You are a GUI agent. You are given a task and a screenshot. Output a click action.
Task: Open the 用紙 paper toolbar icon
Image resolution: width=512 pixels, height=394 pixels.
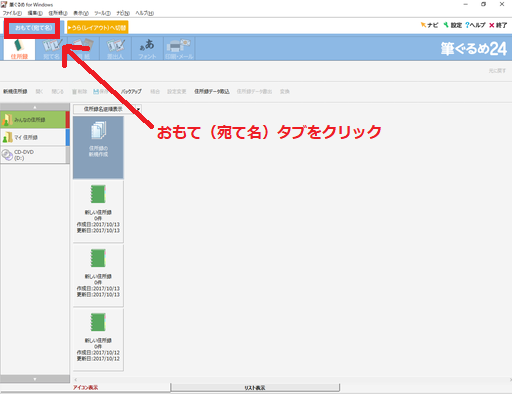[x=83, y=49]
